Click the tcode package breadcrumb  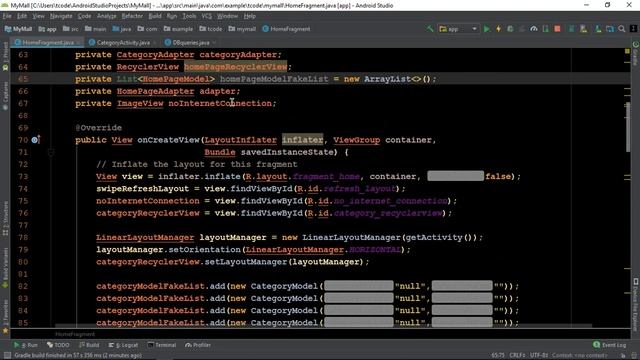(x=211, y=29)
